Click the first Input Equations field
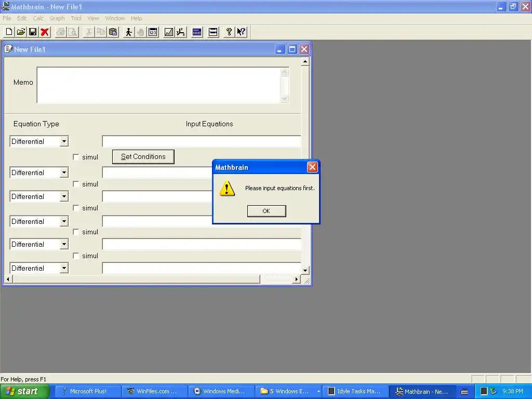The width and height of the screenshot is (532, 399). 202,141
